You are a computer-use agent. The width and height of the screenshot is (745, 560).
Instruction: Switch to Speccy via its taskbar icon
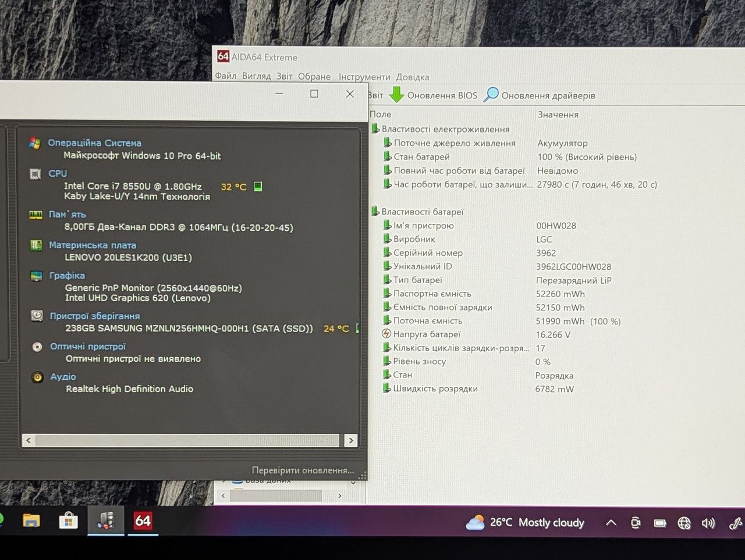(x=105, y=520)
